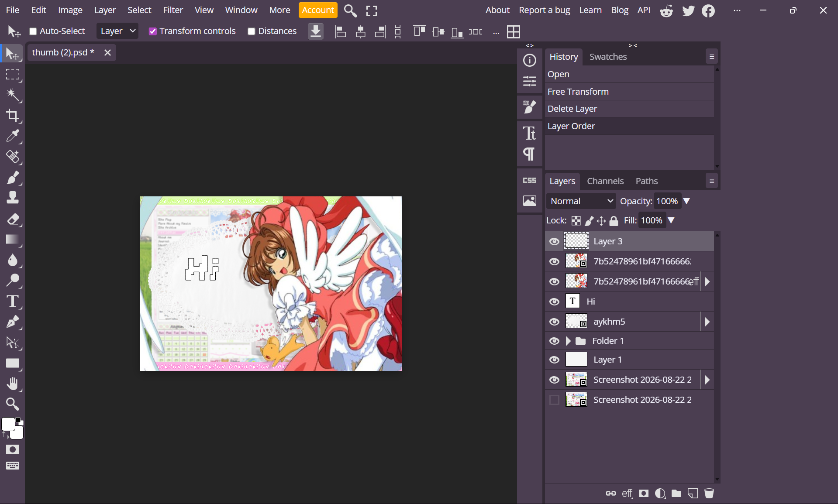The height and width of the screenshot is (504, 838).
Task: Select the Brush tool
Action: [13, 177]
